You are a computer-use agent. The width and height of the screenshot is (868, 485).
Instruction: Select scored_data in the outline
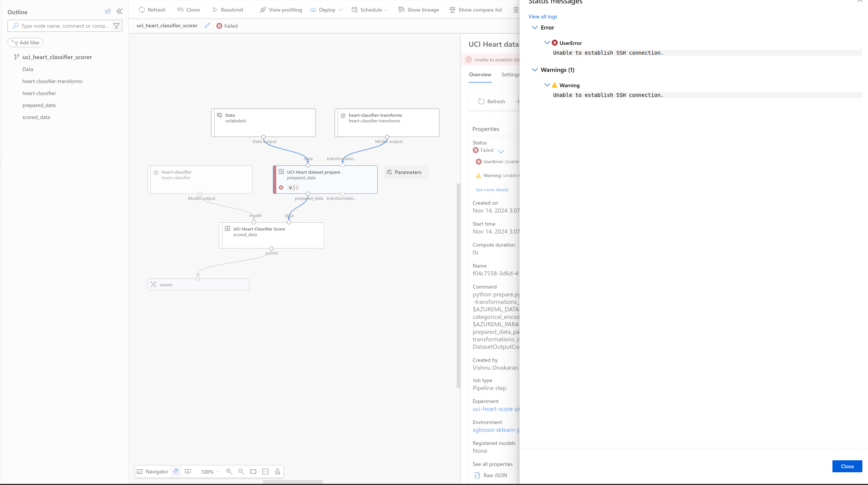tap(36, 117)
